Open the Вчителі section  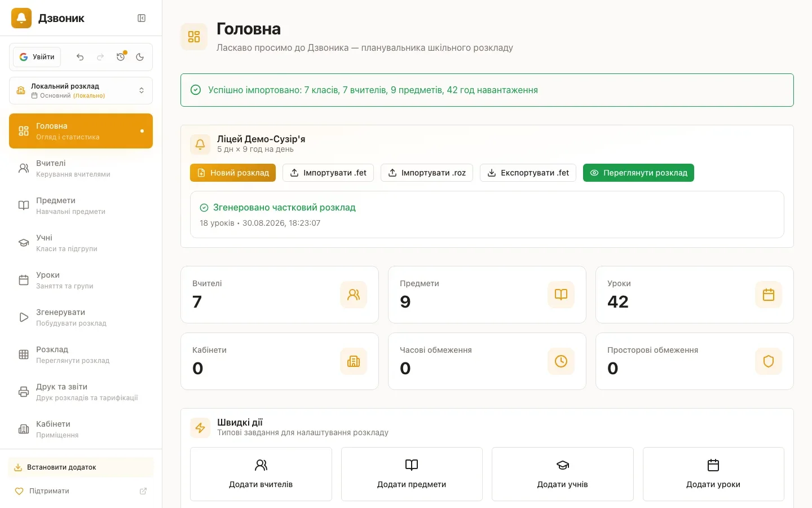coord(81,168)
